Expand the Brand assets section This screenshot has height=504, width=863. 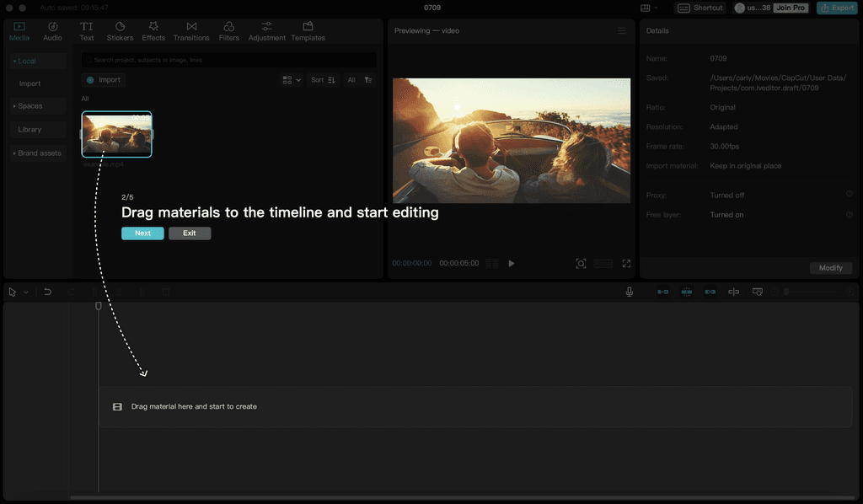coord(38,153)
